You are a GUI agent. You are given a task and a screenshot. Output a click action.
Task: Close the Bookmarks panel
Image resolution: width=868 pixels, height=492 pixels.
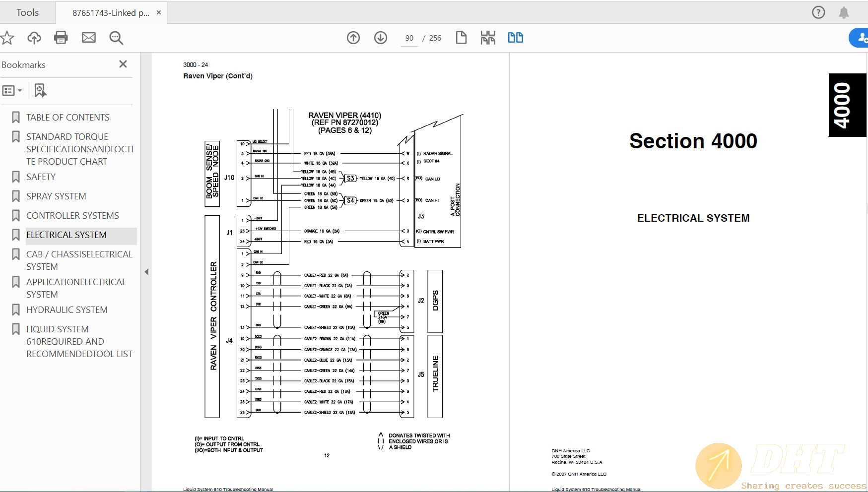(123, 64)
